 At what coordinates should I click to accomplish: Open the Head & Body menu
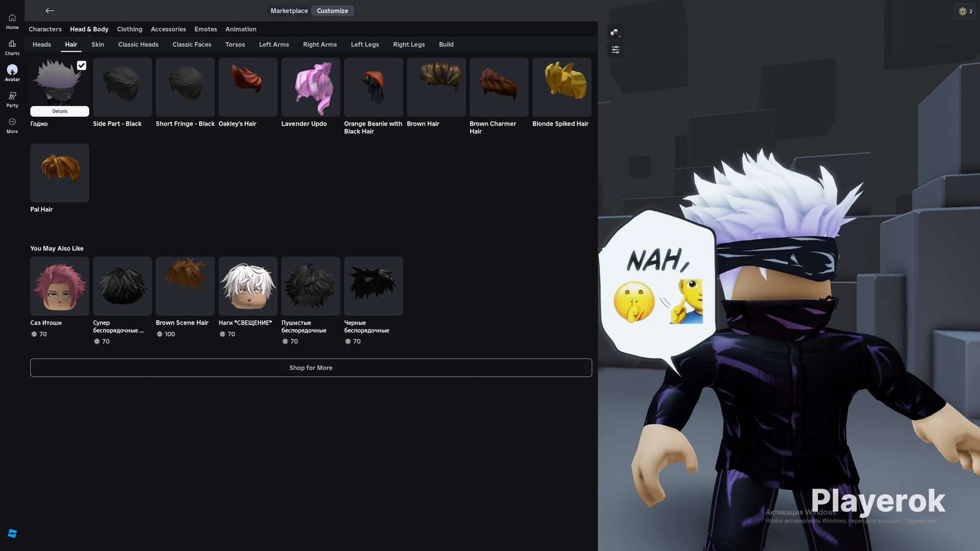click(x=89, y=29)
